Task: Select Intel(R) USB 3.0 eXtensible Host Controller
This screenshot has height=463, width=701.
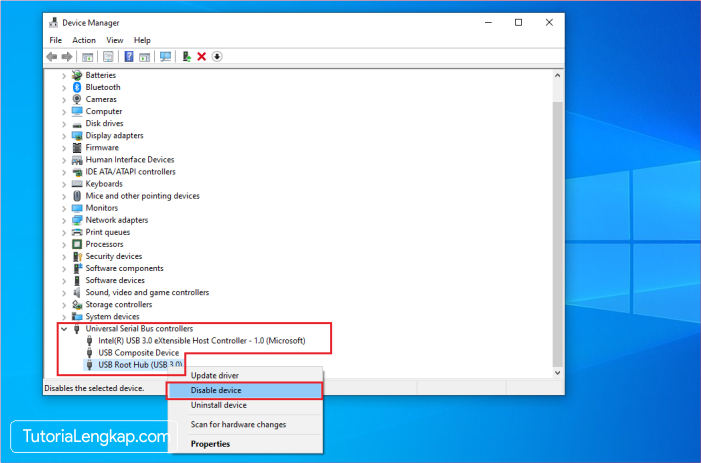Action: pyautogui.click(x=202, y=341)
